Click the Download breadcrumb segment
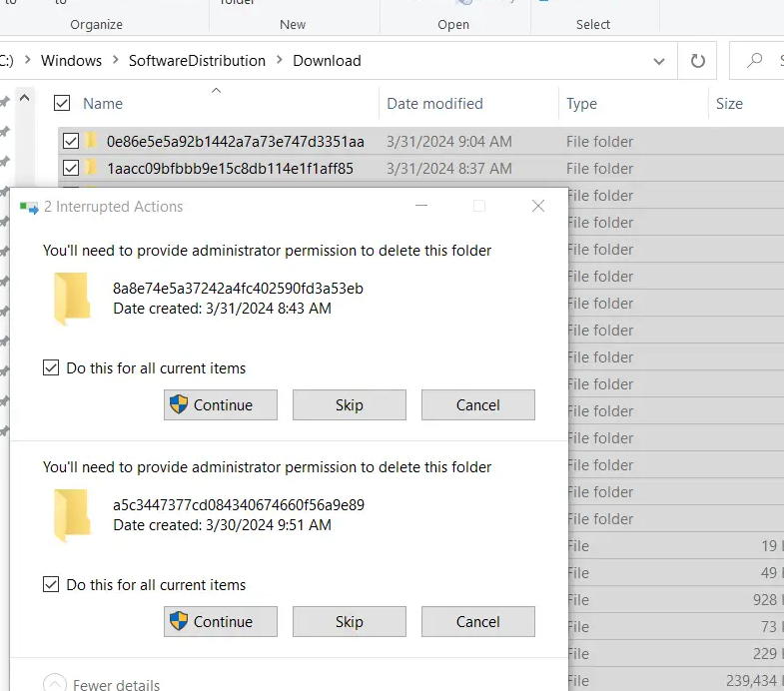This screenshot has height=691, width=784. pyautogui.click(x=327, y=61)
